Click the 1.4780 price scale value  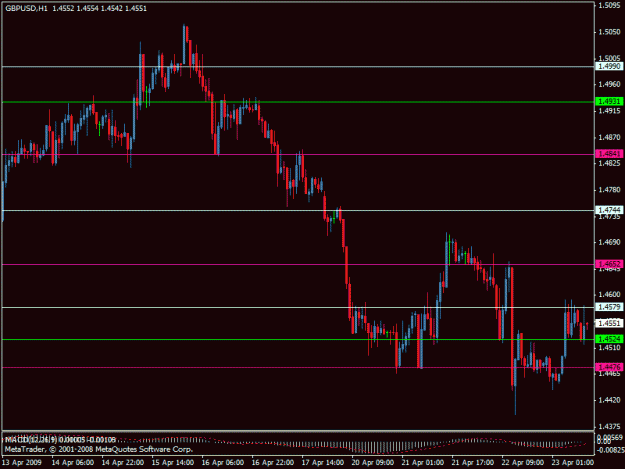pos(609,190)
